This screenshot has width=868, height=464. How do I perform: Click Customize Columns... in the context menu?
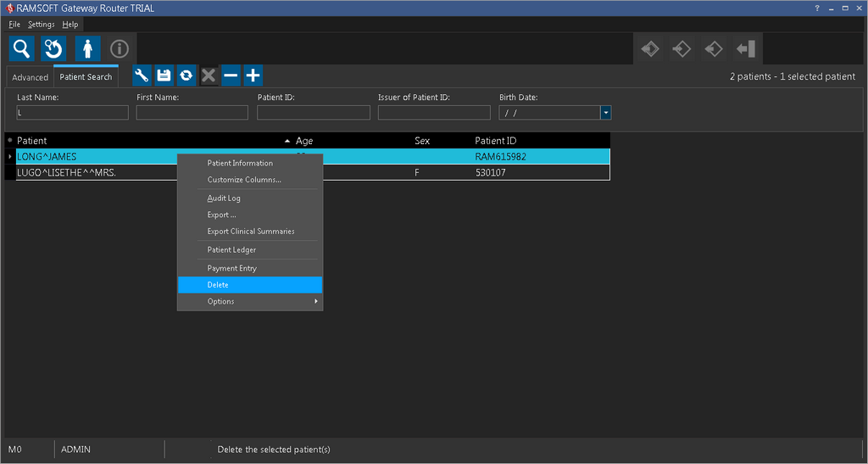pyautogui.click(x=244, y=180)
